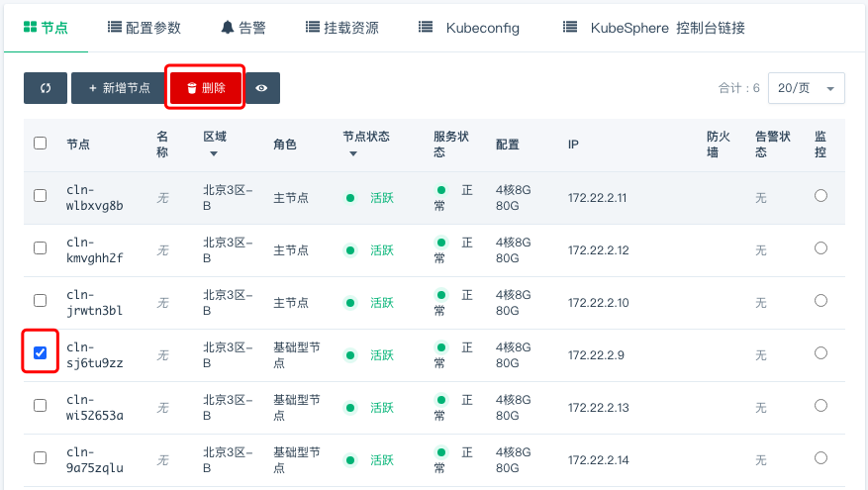The height and width of the screenshot is (490, 868).
Task: Open the 20/页 page size dropdown
Action: [x=806, y=88]
